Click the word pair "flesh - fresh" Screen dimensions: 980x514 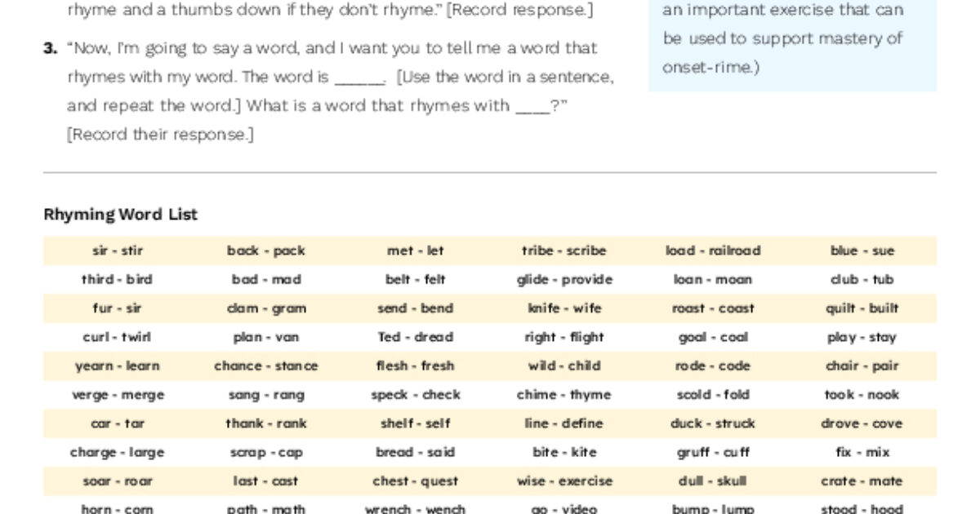(x=415, y=366)
